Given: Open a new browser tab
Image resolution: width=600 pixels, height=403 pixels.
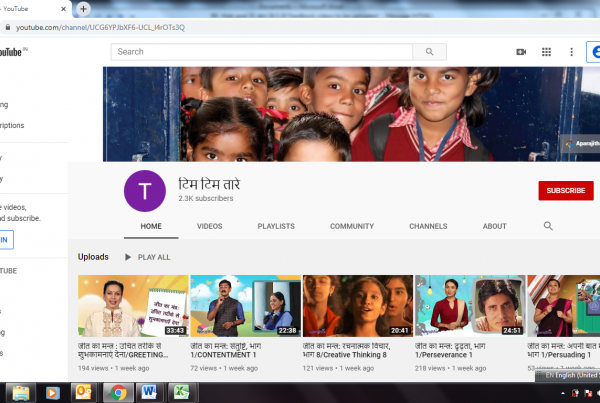Looking at the screenshot, I should pyautogui.click(x=83, y=9).
